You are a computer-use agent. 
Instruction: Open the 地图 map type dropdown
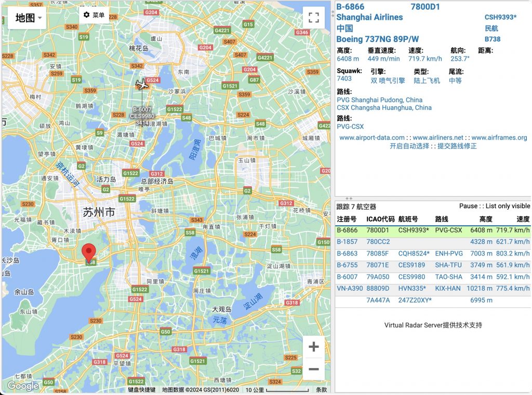coord(29,18)
